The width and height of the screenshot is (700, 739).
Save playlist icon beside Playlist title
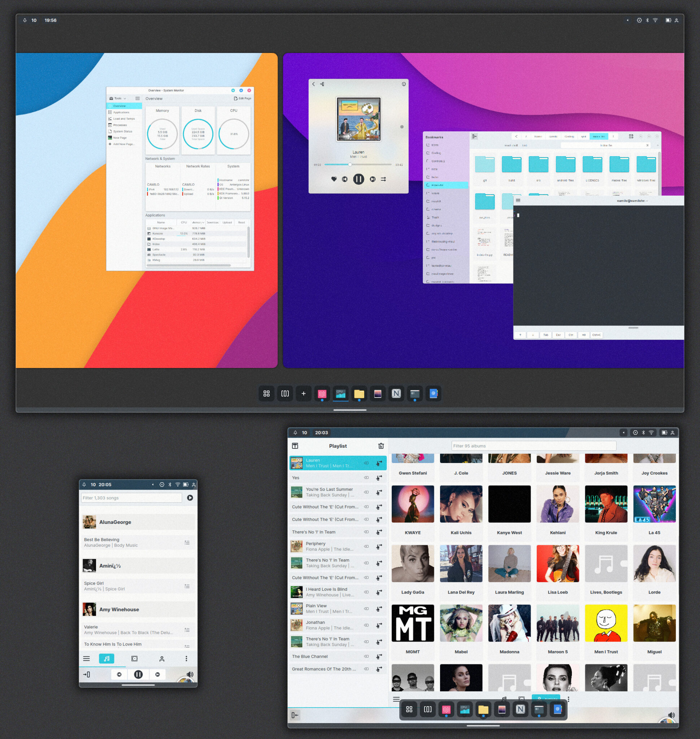coord(295,446)
